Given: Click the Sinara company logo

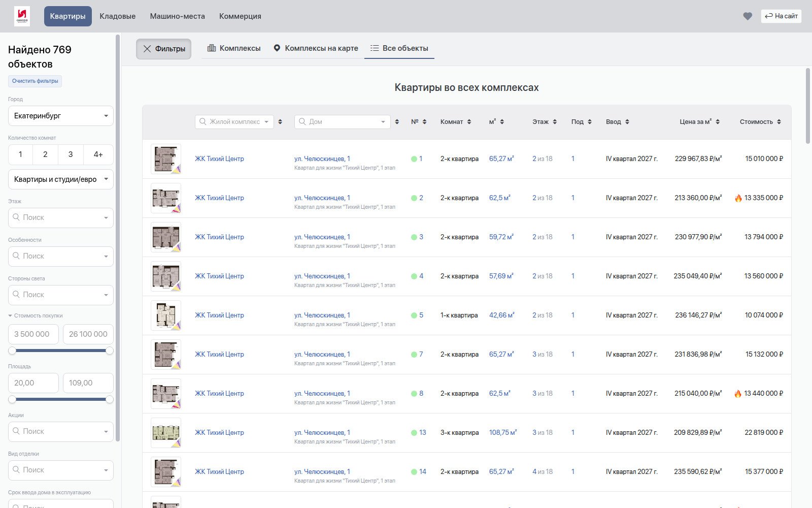Looking at the screenshot, I should 22,16.
